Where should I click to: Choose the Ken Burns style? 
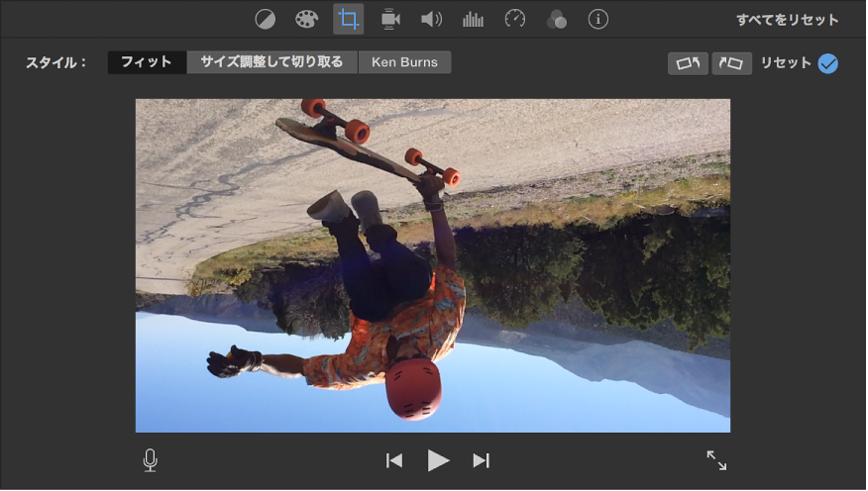[x=403, y=62]
